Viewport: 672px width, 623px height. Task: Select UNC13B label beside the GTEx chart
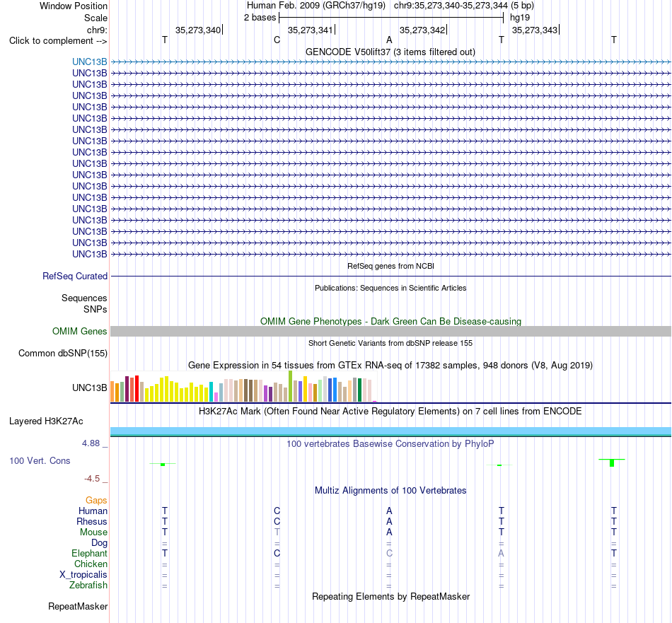(90, 388)
